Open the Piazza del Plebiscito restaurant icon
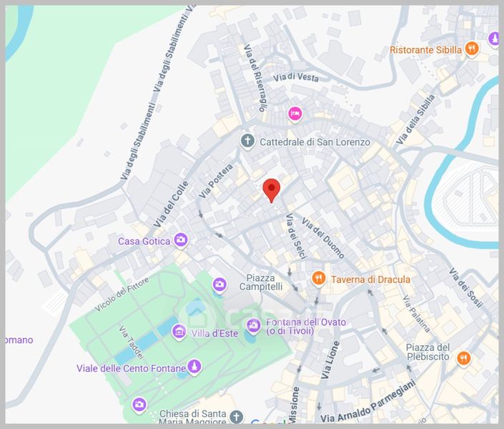The image size is (504, 429). coord(463,358)
